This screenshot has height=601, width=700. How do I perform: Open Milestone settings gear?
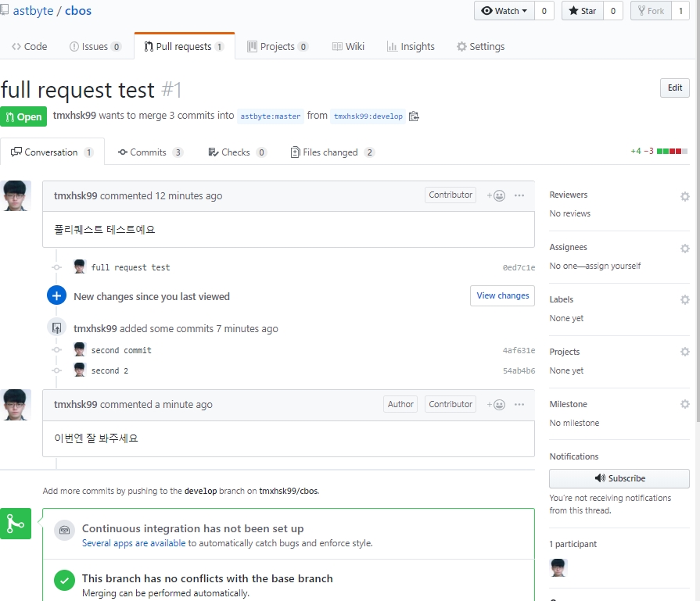point(685,404)
